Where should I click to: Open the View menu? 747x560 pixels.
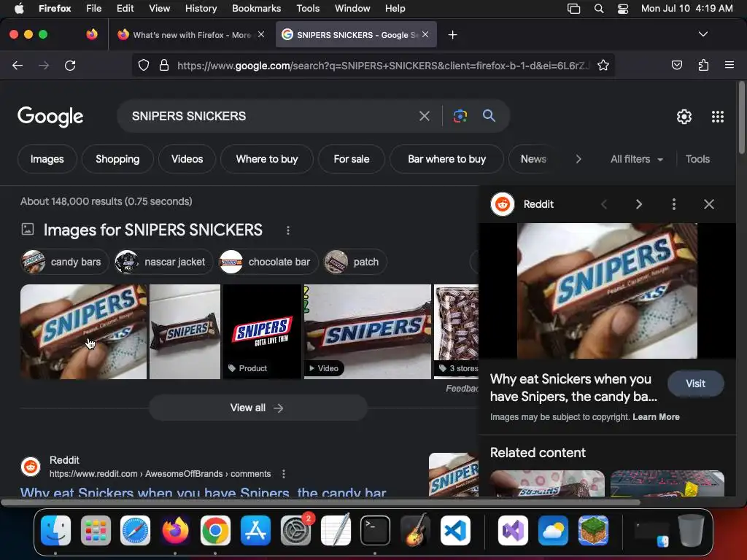click(x=159, y=9)
